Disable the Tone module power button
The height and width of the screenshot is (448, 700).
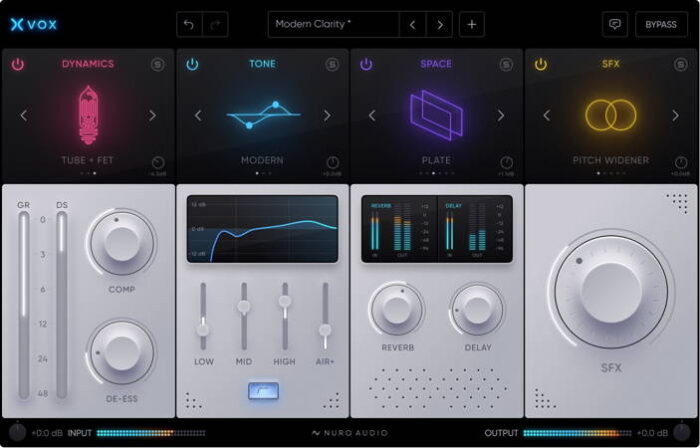click(x=192, y=64)
